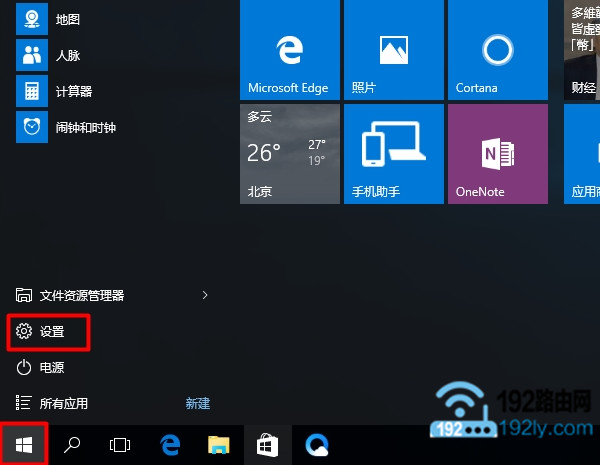Open the Phone Companion tile (手机助手)
This screenshot has width=600, height=465.
[x=394, y=154]
